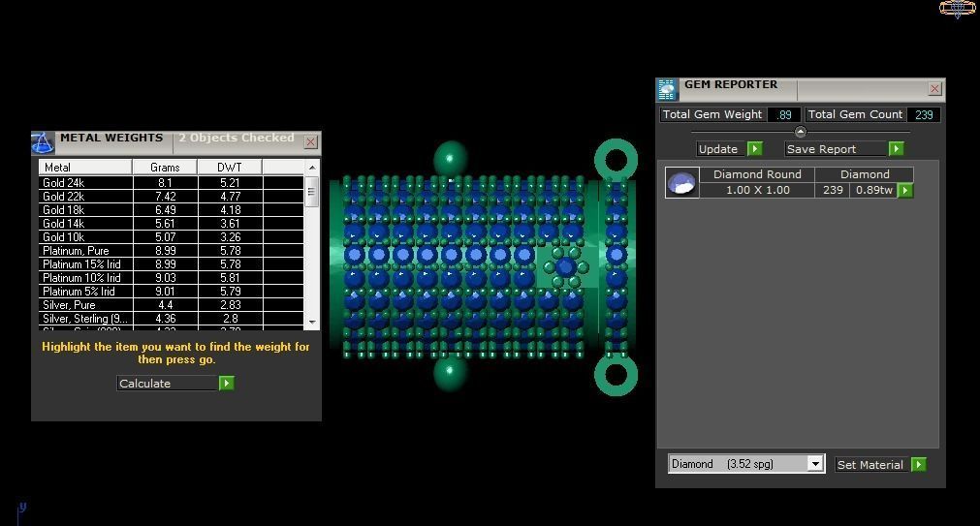980x526 pixels.
Task: Click the 5.21 DWT value
Action: coord(230,182)
